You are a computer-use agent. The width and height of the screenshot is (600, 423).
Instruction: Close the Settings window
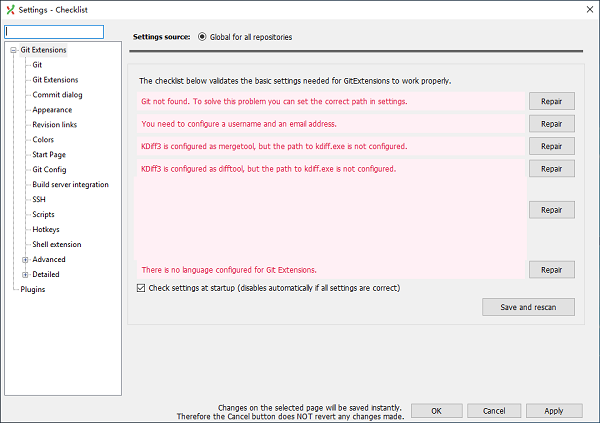590,10
